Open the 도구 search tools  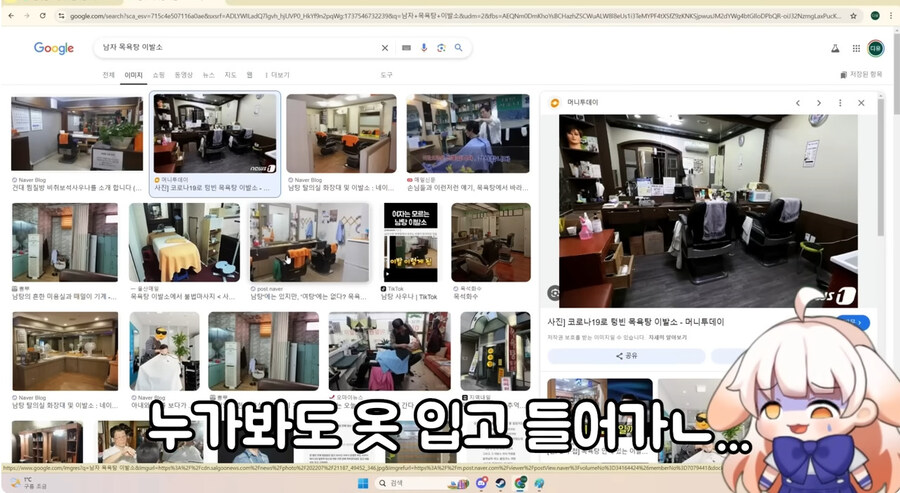coord(386,75)
